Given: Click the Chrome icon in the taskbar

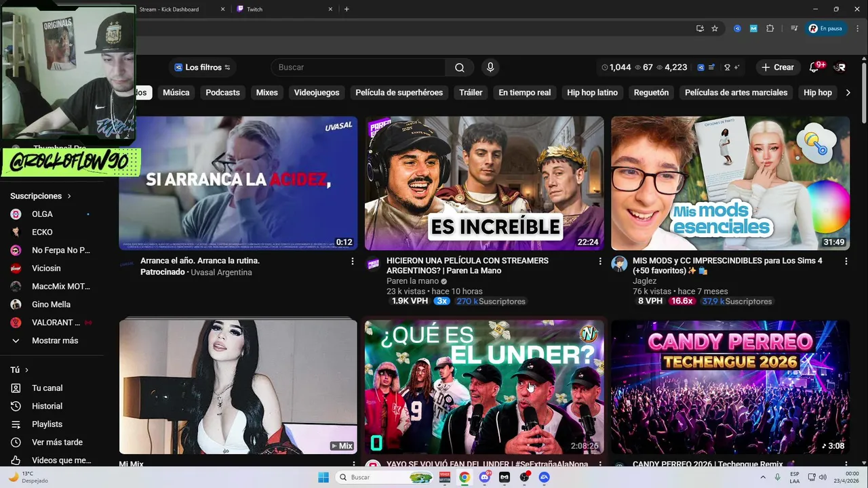Looking at the screenshot, I should pyautogui.click(x=465, y=477).
